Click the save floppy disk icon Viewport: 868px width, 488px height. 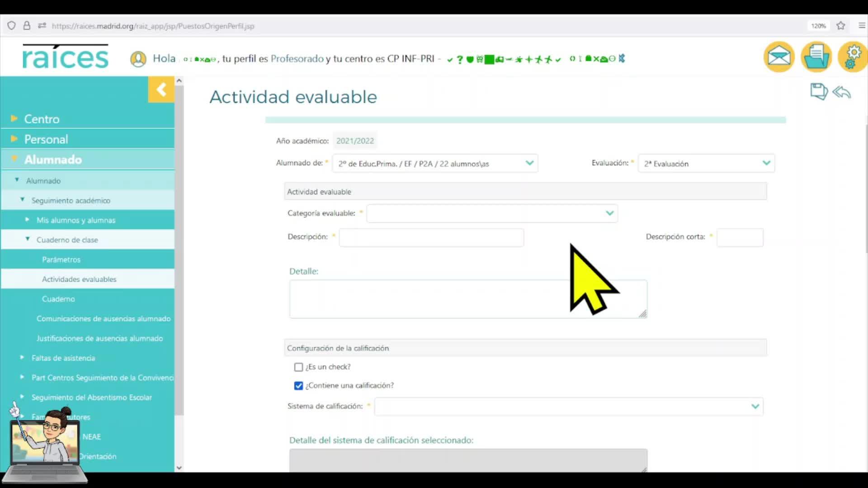click(818, 92)
